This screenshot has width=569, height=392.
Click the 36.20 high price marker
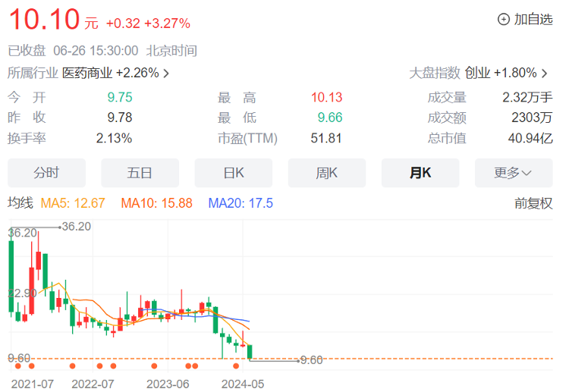click(x=76, y=227)
